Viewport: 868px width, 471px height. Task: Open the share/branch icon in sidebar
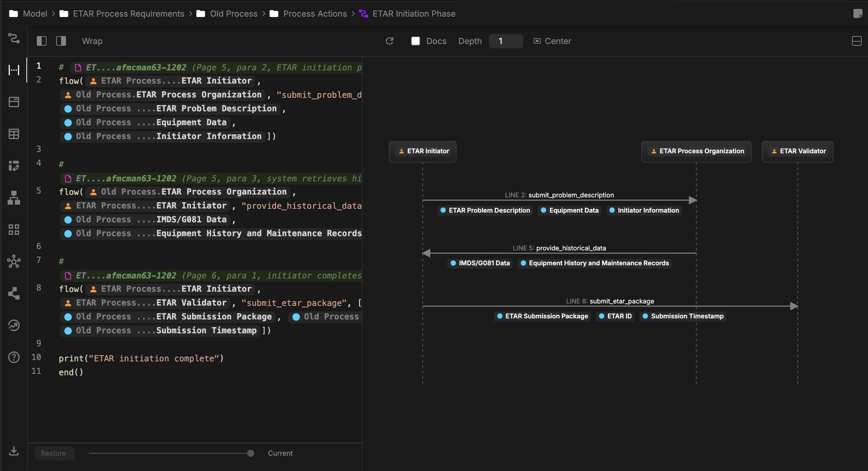(x=14, y=293)
